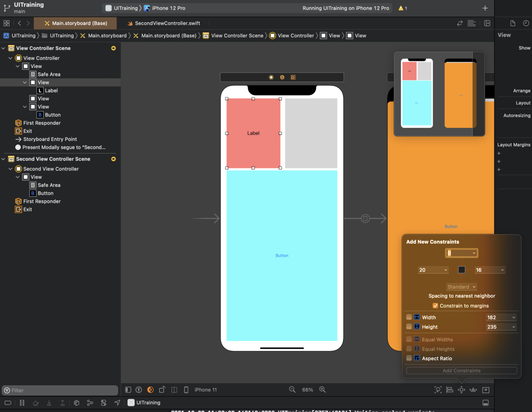Open the trailing spacing dropdown showing 16
This screenshot has width=532, height=412.
[x=502, y=270]
